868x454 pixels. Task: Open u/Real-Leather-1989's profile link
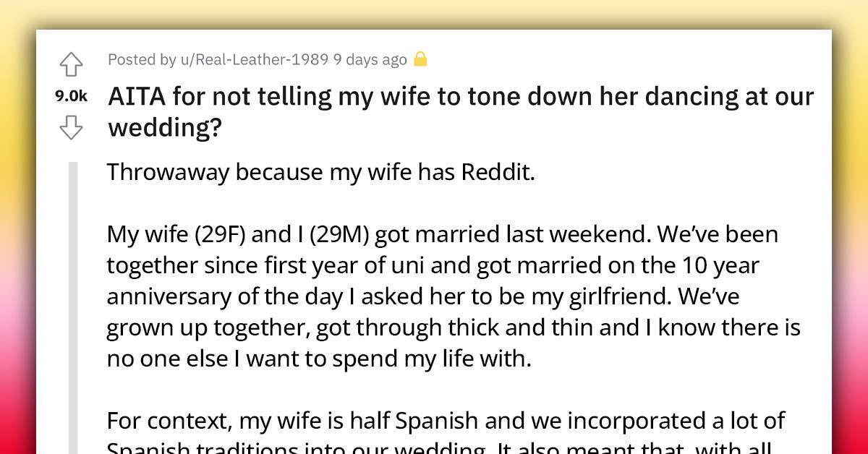coord(255,59)
